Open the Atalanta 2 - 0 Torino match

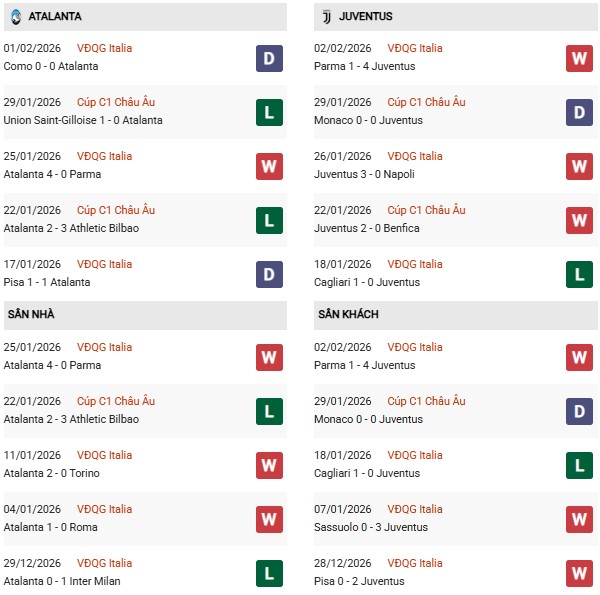tap(52, 473)
